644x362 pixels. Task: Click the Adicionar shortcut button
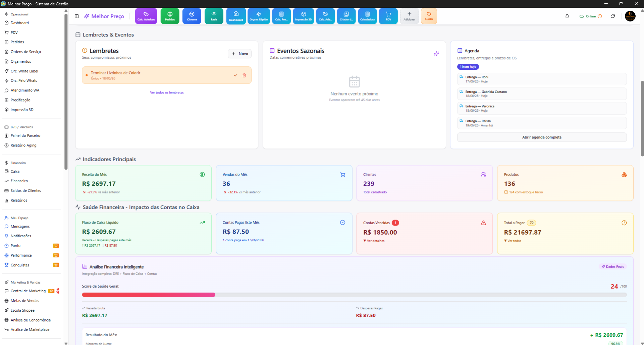[409, 16]
